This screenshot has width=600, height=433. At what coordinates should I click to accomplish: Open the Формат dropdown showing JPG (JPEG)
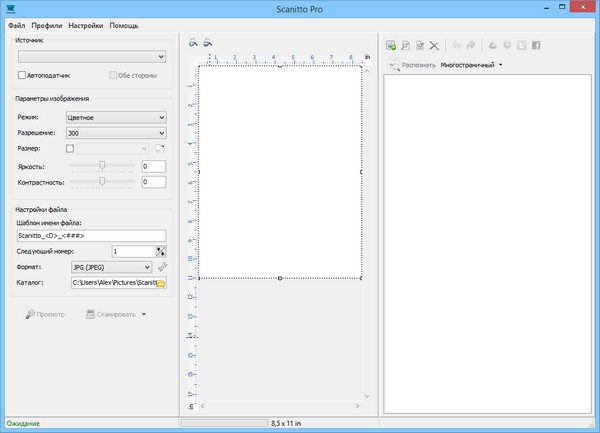click(x=110, y=267)
